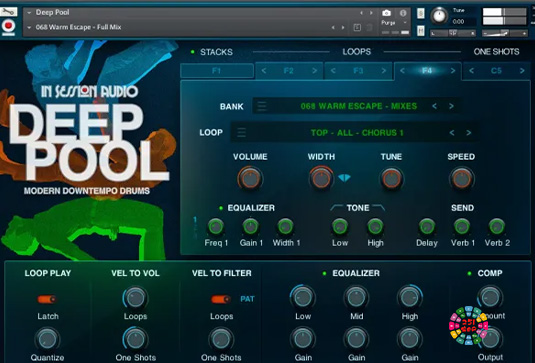The height and width of the screenshot is (363, 535).
Task: Select next loop with right arrow
Action: [468, 132]
